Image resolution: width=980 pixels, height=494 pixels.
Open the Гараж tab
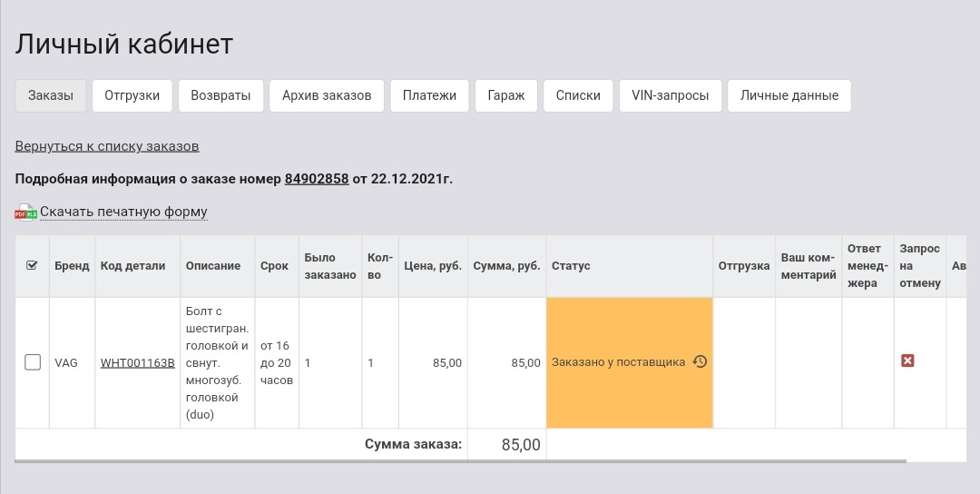pos(506,95)
